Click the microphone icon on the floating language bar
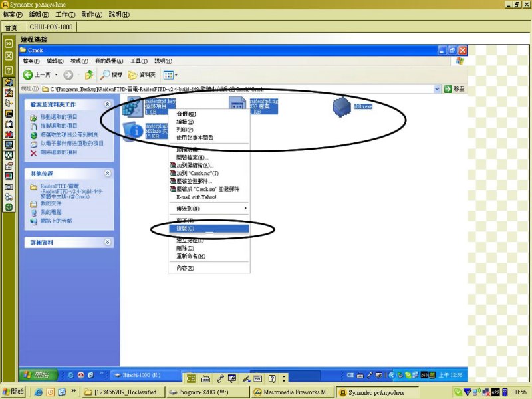Screen dimensions: 532x399 pyautogui.click(x=220, y=378)
